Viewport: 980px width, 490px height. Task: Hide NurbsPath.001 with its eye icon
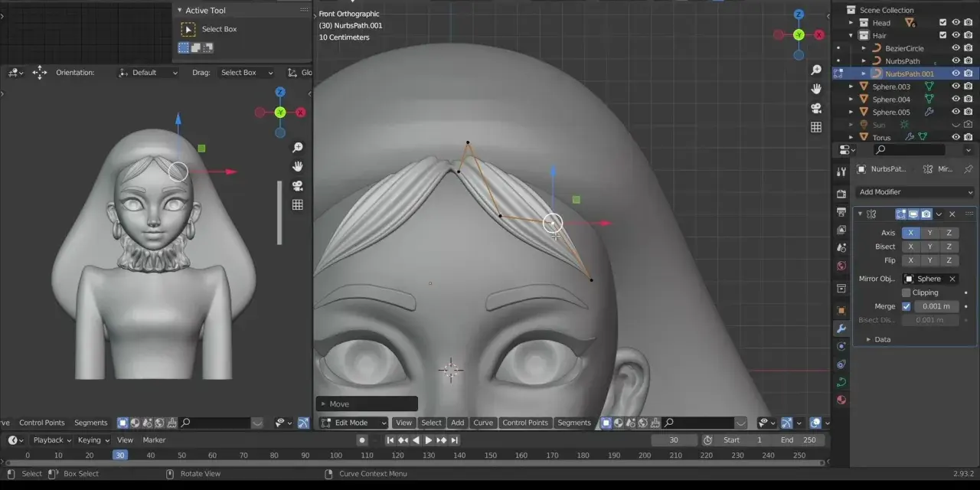(955, 73)
